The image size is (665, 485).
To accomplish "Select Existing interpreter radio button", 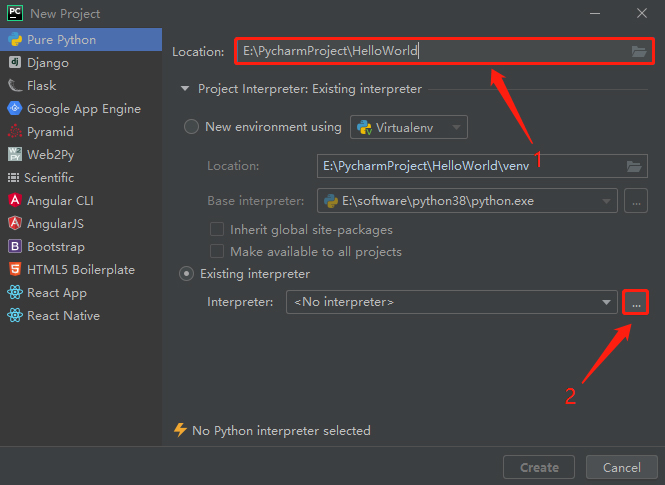I will 187,274.
